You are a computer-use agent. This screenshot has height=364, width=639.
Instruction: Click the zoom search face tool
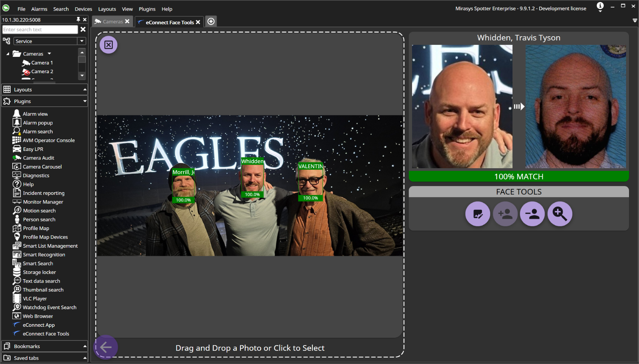pyautogui.click(x=560, y=214)
